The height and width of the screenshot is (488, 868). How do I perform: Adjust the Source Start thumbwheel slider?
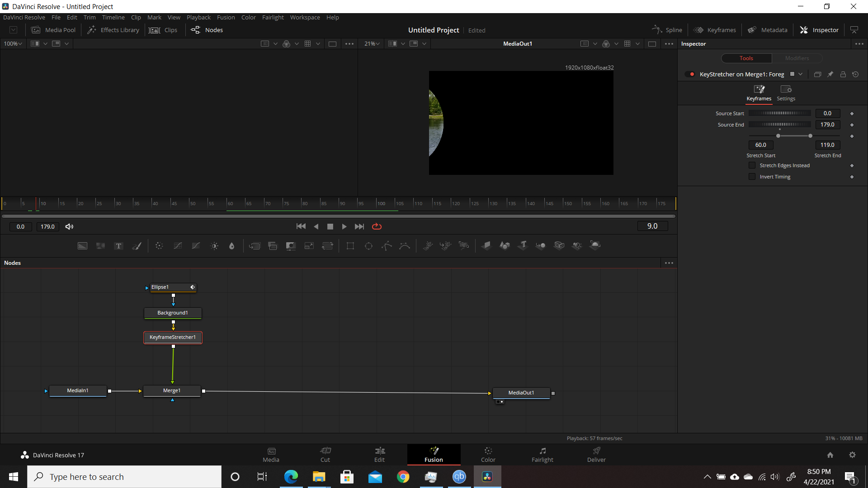coord(780,113)
